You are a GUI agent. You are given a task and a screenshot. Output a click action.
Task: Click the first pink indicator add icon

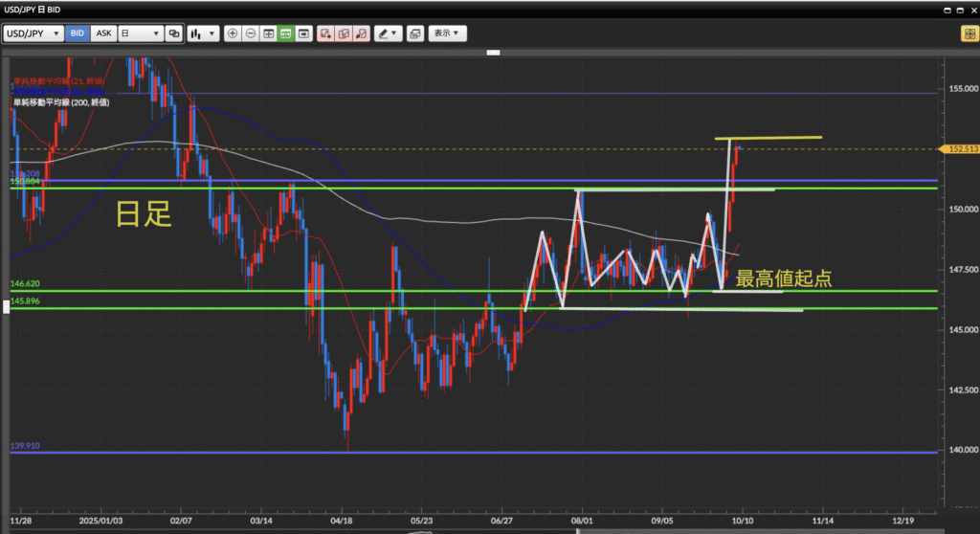click(326, 33)
